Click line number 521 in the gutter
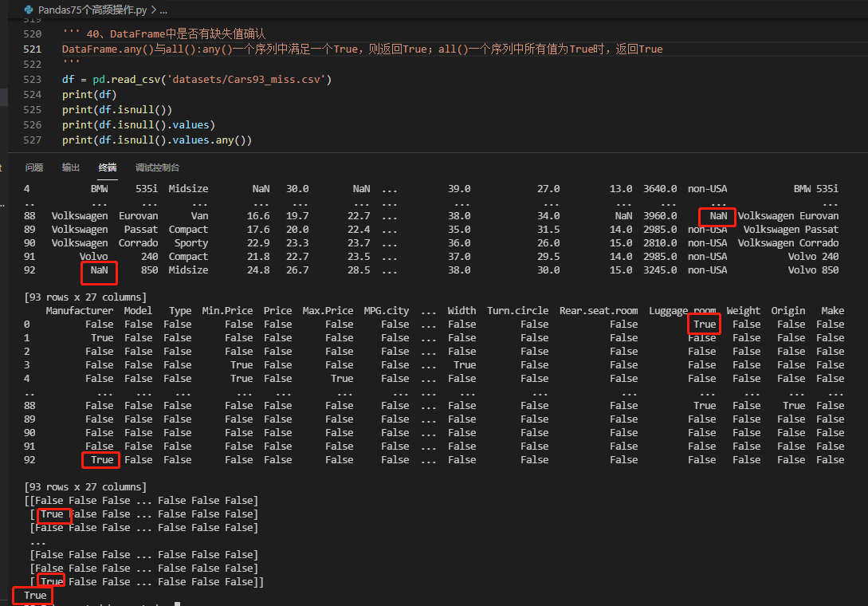868x606 pixels. (x=32, y=49)
